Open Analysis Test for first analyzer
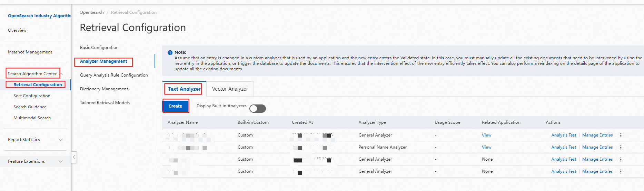The width and height of the screenshot is (644, 191). [x=564, y=135]
